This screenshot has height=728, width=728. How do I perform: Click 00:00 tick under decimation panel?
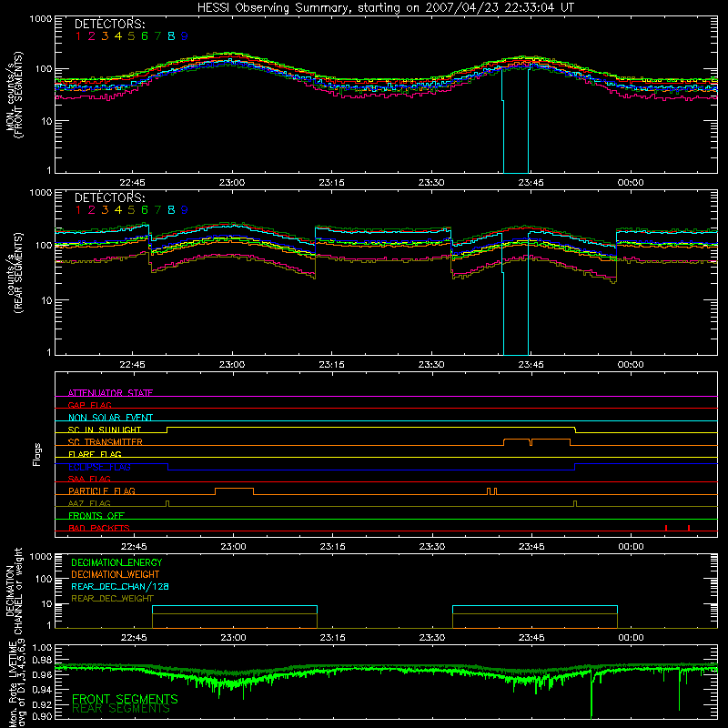pos(631,638)
